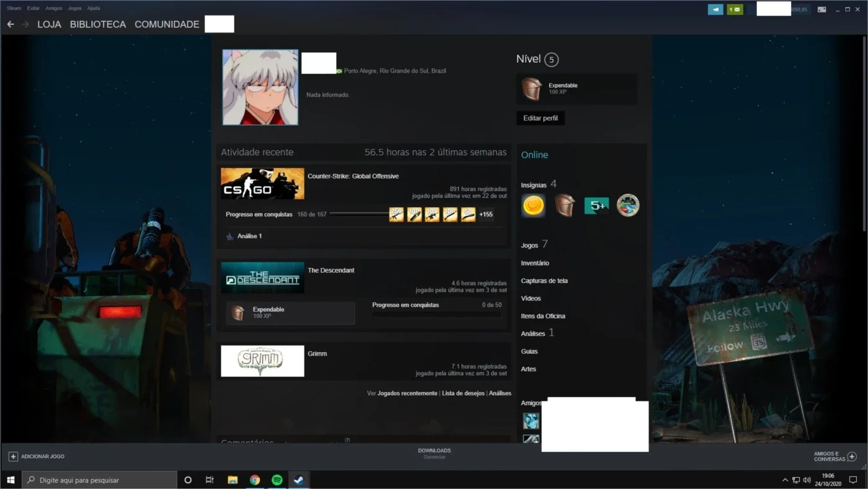Launch File Explorer from the taskbar

pos(232,480)
